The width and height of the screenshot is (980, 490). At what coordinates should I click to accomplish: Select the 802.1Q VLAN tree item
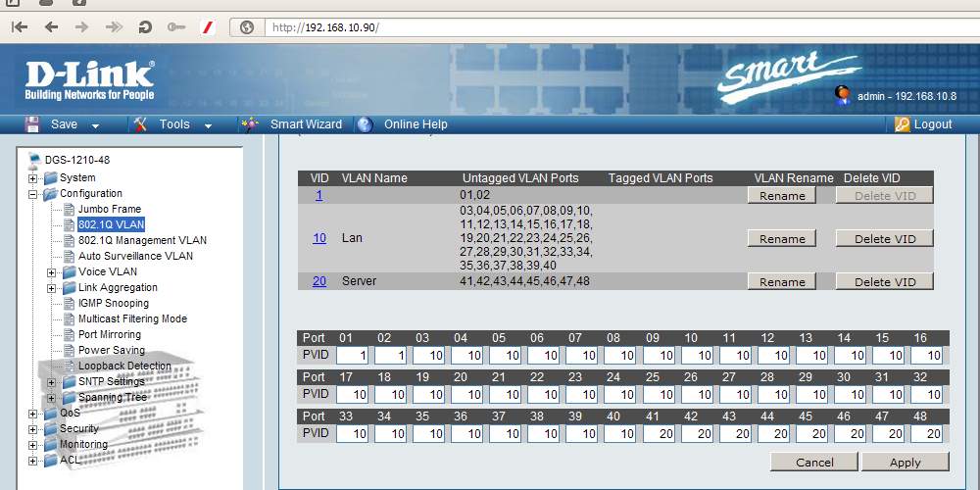point(112,224)
